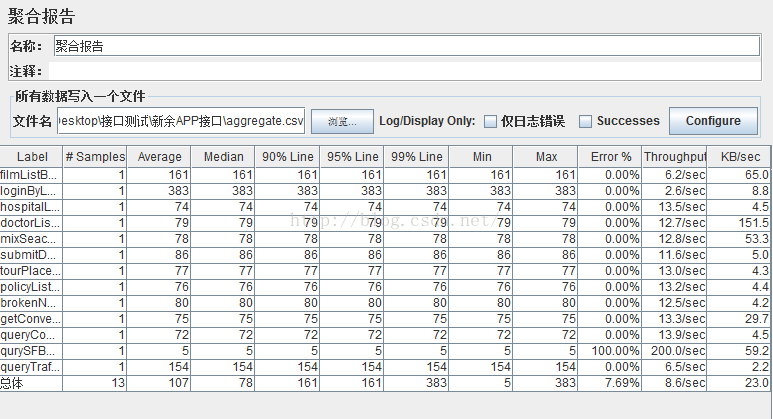Select the qurySFB... row label

coord(31,351)
